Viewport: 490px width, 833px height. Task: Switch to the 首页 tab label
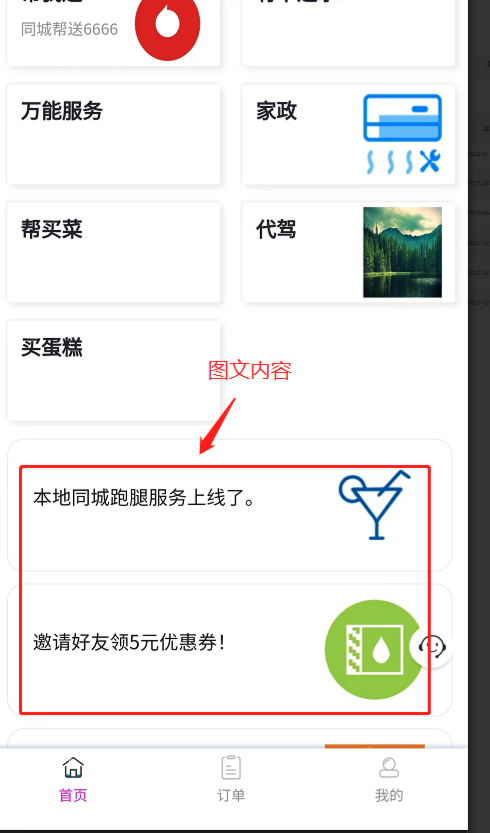[73, 795]
